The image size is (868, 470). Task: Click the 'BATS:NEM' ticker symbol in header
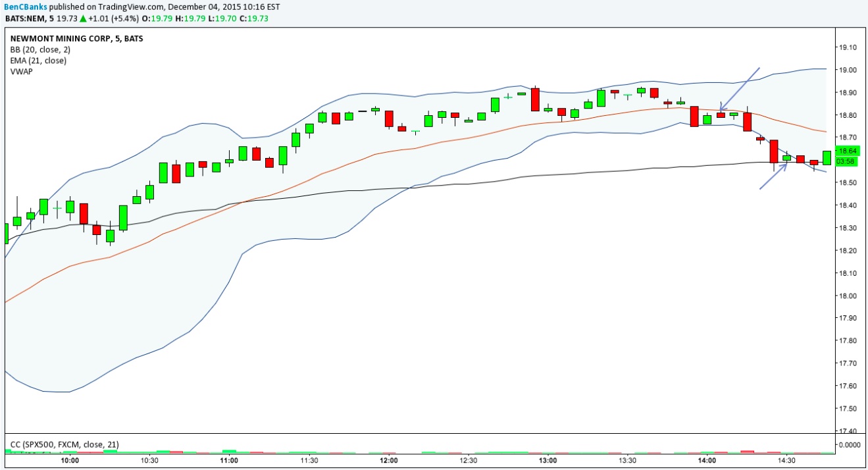coord(24,18)
